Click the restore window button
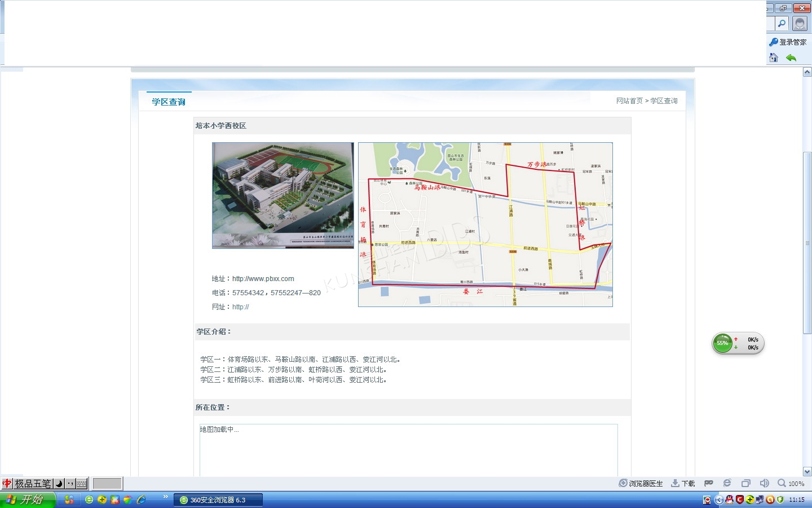The width and height of the screenshot is (812, 508). pos(783,8)
